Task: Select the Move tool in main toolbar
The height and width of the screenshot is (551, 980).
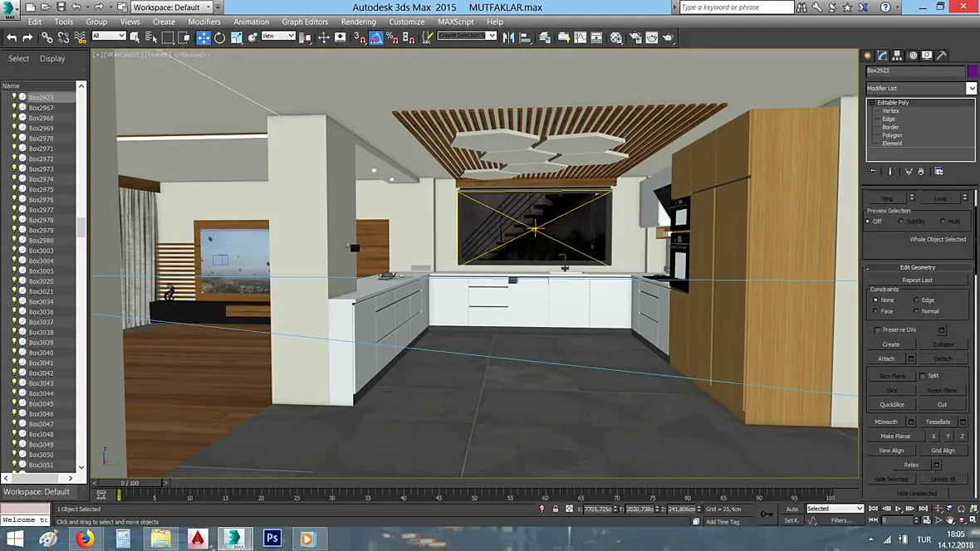Action: [x=203, y=37]
